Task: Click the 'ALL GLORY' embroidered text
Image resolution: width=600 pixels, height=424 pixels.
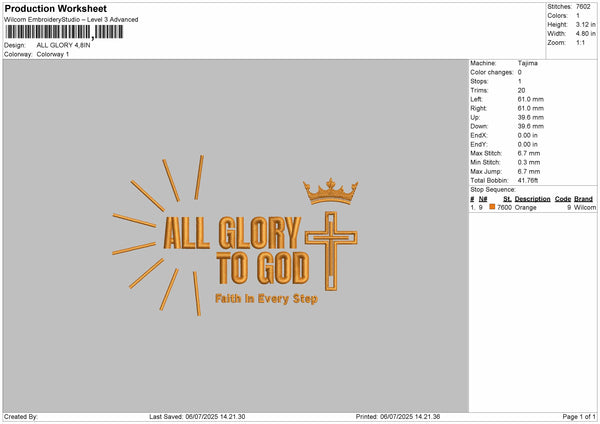Action: point(232,233)
